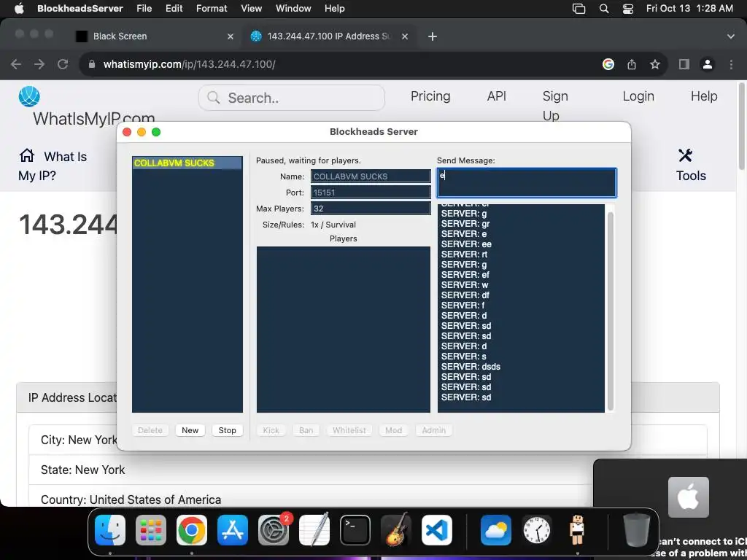Open Visual Studio Code from the Dock
The width and height of the screenshot is (747, 560).
(437, 530)
